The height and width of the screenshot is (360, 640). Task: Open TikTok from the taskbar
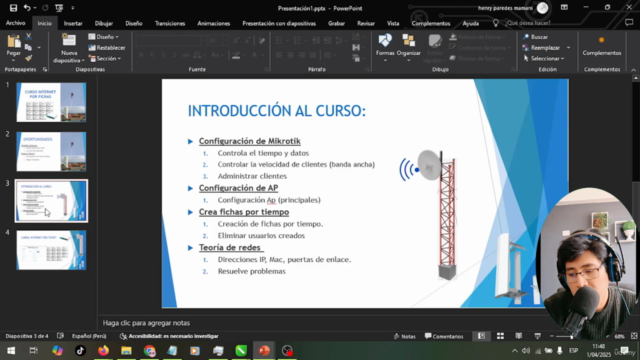pyautogui.click(x=80, y=351)
